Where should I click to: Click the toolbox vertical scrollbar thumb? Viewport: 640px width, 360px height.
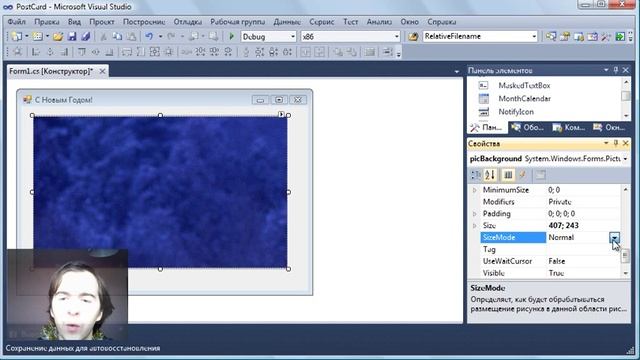tap(625, 96)
